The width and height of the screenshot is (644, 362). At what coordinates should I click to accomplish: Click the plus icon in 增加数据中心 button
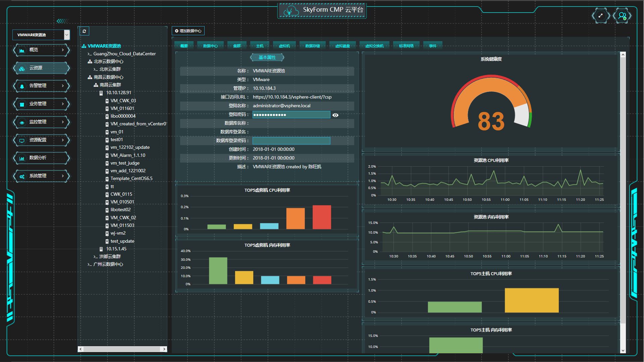click(x=177, y=31)
